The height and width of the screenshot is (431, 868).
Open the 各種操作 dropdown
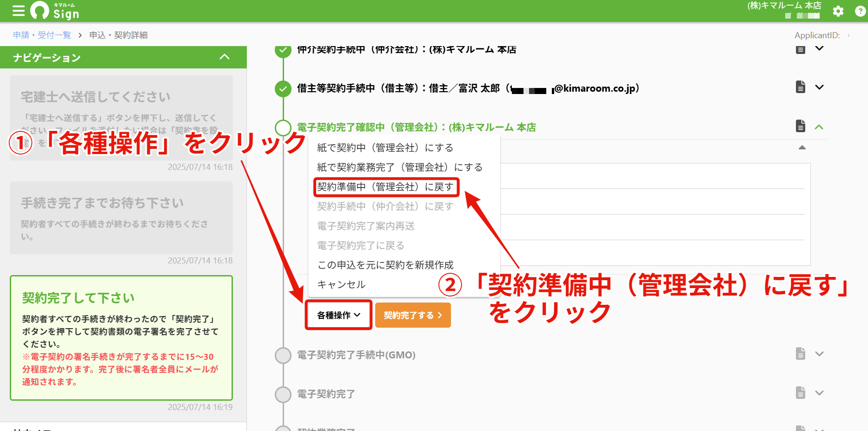pos(338,315)
